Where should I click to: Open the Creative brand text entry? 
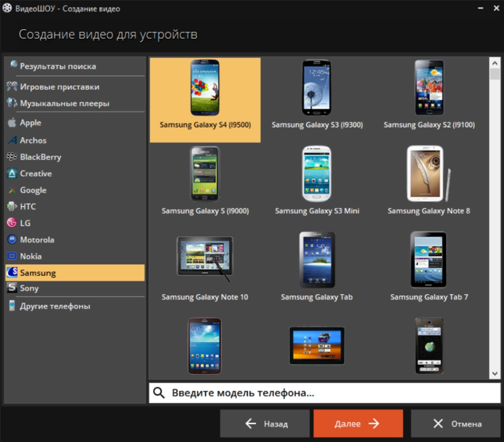pos(36,174)
